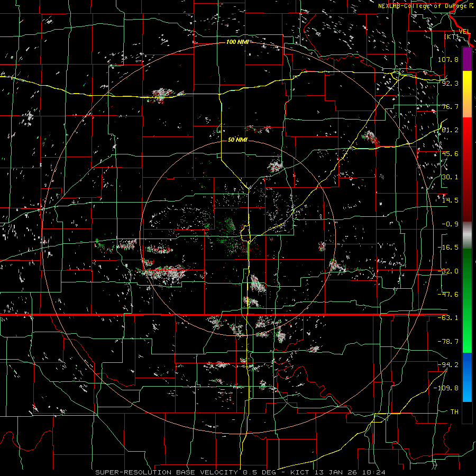Image resolution: width=476 pixels, height=476 pixels.
Task: Click the blue segment of color scale
Action: click(467, 377)
